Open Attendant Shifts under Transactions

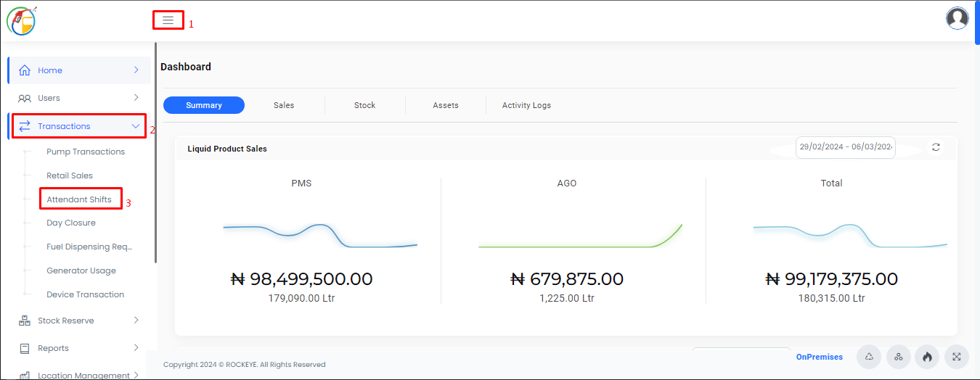tap(79, 199)
